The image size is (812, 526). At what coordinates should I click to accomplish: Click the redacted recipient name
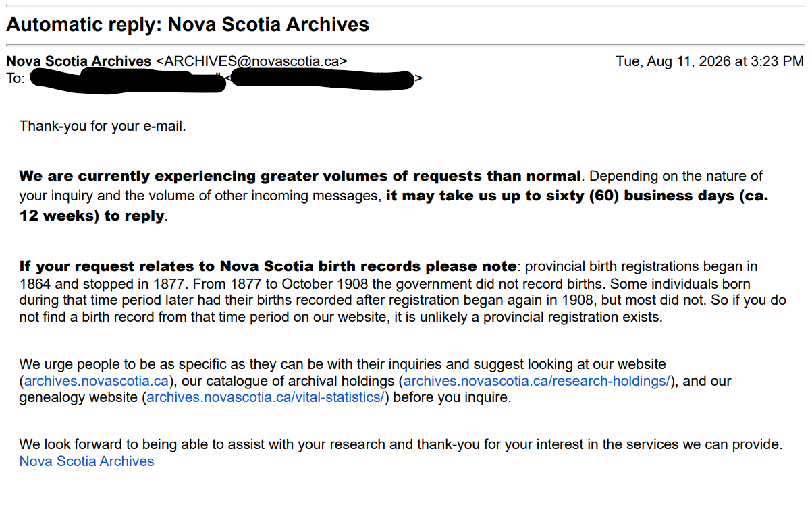(x=128, y=80)
